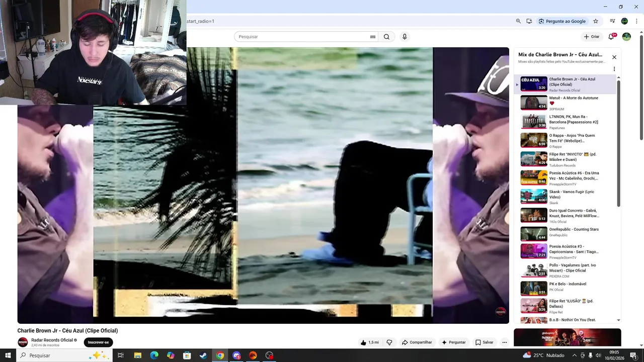Play L7NNON, PK, Mun Ra - Barcelona
Viewport: 644px width, 362px height.
click(566, 122)
